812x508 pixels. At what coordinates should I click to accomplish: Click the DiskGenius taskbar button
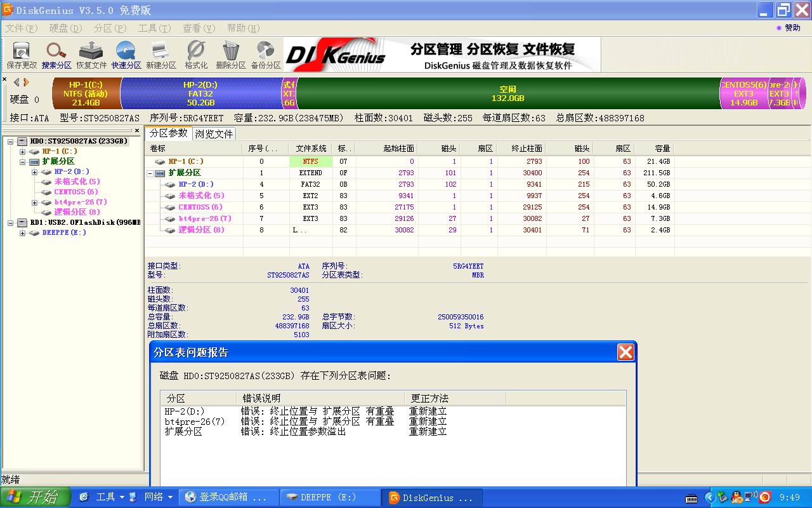point(433,497)
